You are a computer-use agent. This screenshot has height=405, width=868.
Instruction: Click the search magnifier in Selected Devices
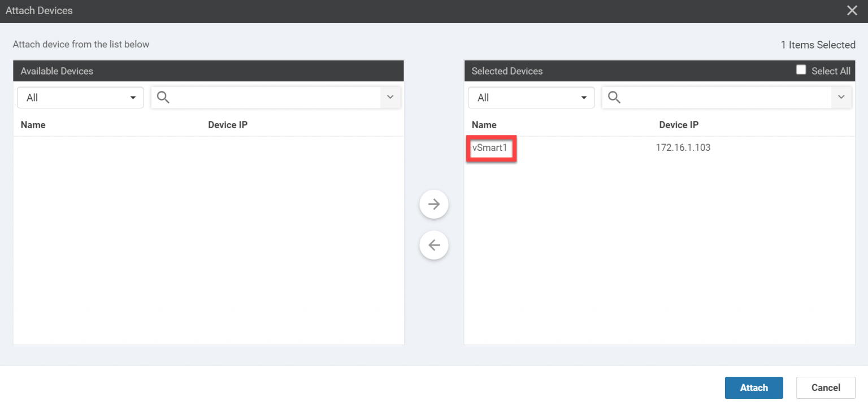(x=614, y=97)
